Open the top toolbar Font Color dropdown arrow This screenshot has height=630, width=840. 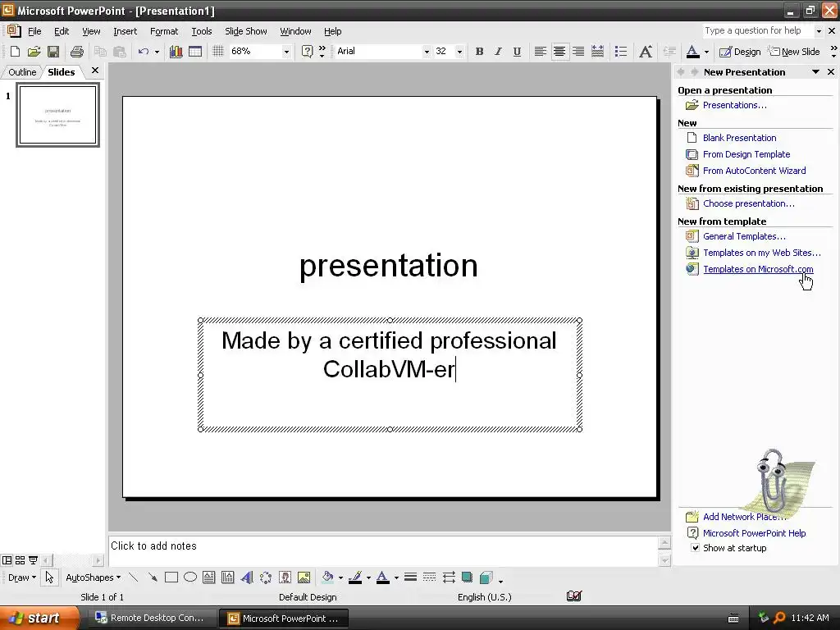706,52
